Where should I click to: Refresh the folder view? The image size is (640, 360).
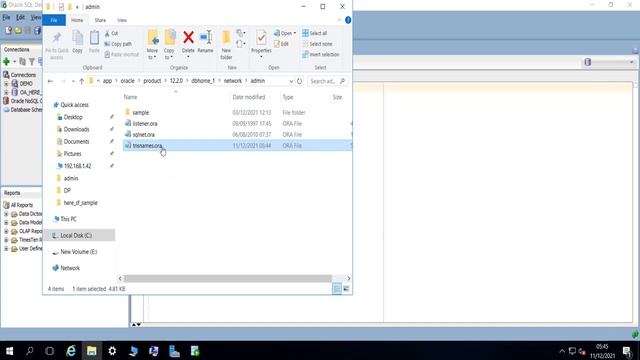coord(300,81)
